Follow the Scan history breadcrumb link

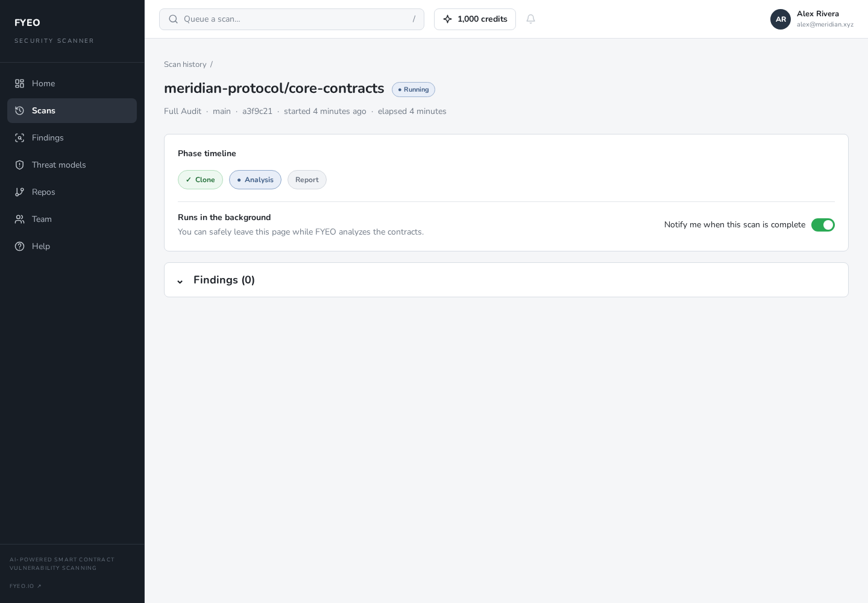click(x=185, y=65)
